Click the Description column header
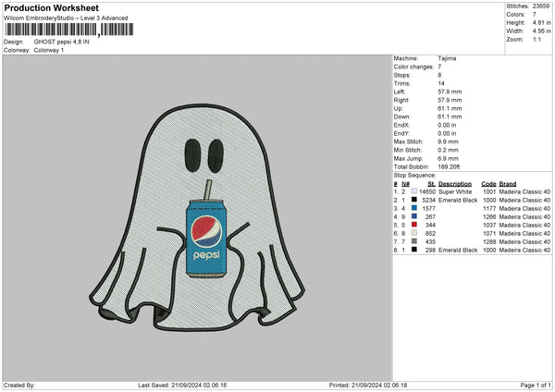Viewport: 555px width, 392px height. tap(455, 182)
